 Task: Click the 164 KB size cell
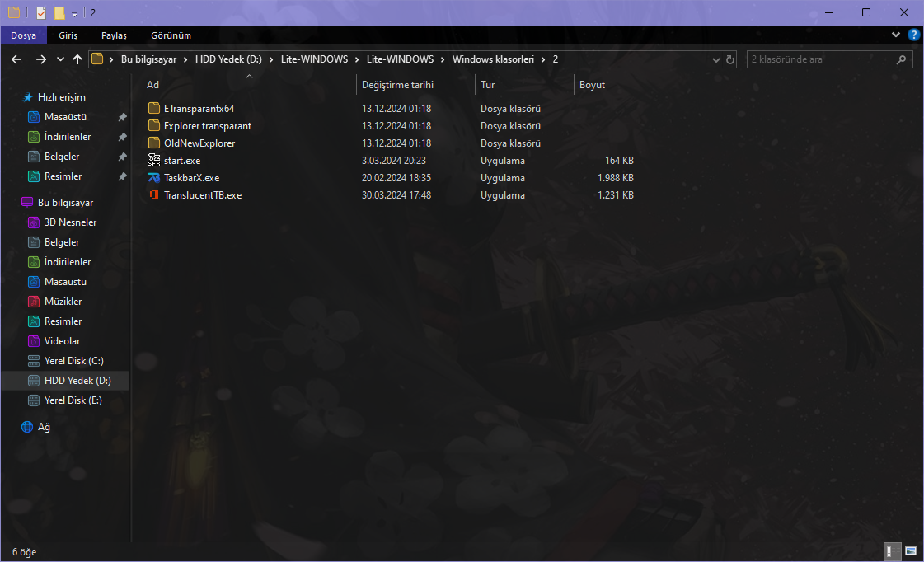pyautogui.click(x=619, y=160)
